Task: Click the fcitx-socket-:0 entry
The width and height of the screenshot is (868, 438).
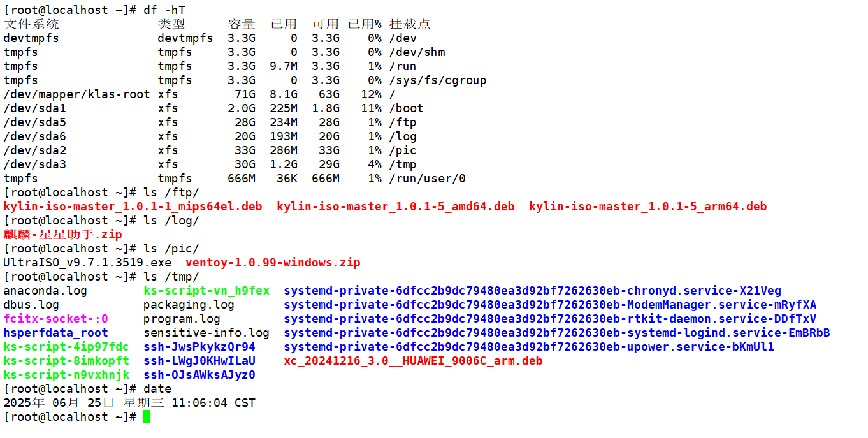Action: coord(56,319)
